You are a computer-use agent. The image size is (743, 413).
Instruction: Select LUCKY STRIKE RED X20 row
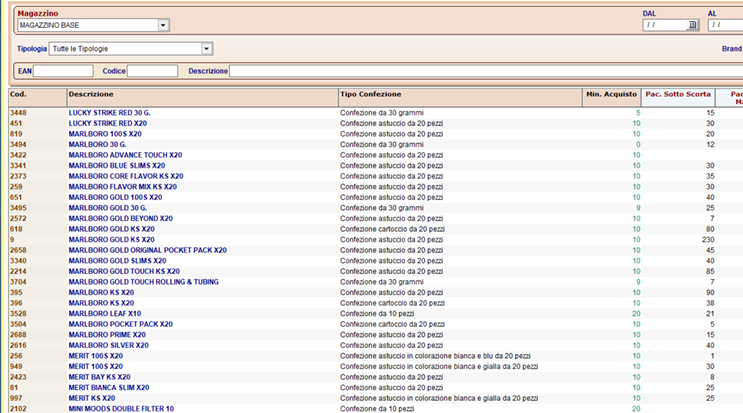click(376, 123)
